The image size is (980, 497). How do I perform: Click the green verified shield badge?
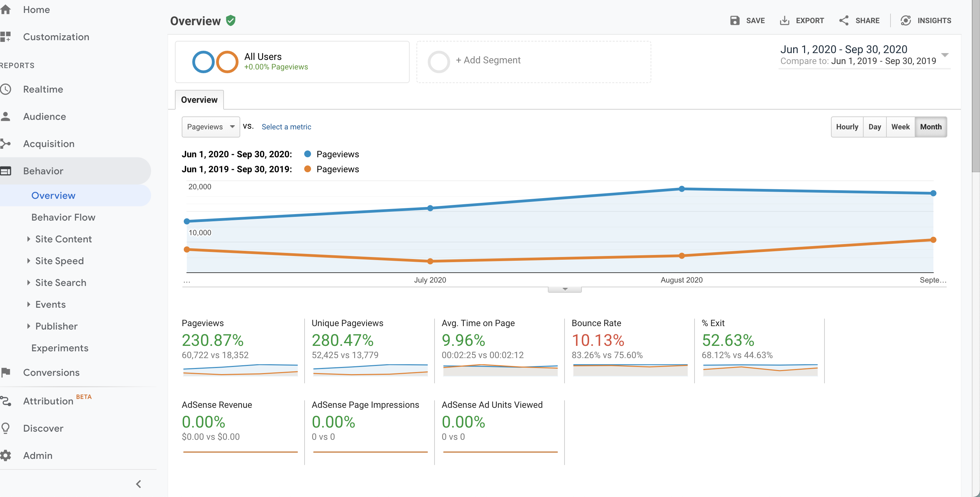coord(231,20)
